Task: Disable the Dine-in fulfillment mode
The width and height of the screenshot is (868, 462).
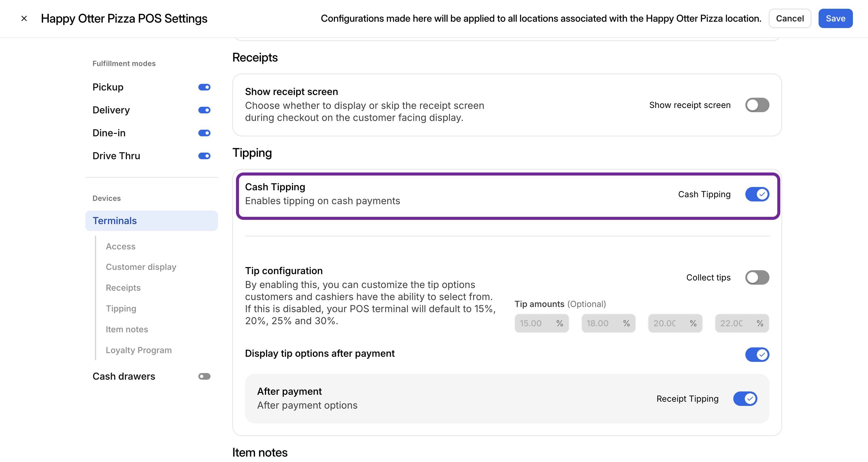Action: point(204,133)
